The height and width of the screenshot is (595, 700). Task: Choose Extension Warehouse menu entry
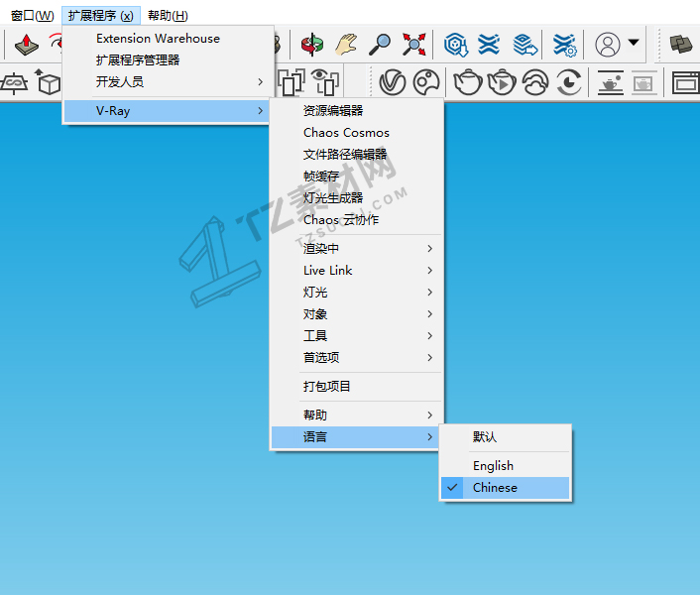click(x=169, y=39)
